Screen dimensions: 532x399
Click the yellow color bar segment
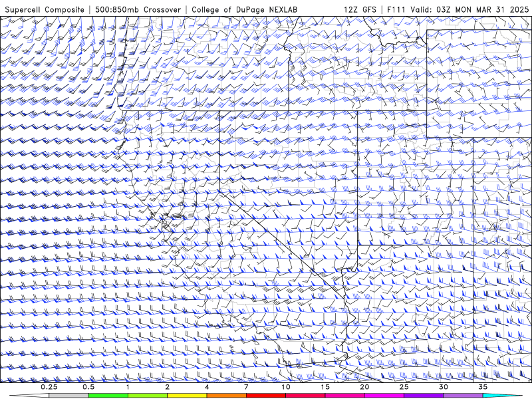[x=187, y=396]
